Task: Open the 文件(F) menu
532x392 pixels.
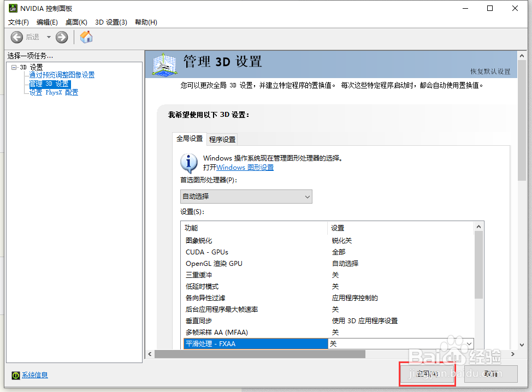Action: [x=19, y=22]
